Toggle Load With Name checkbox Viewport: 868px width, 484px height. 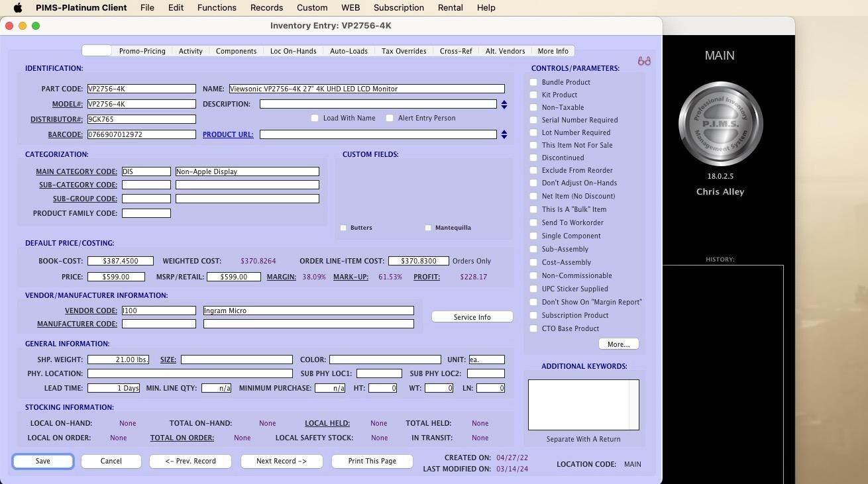tap(315, 118)
